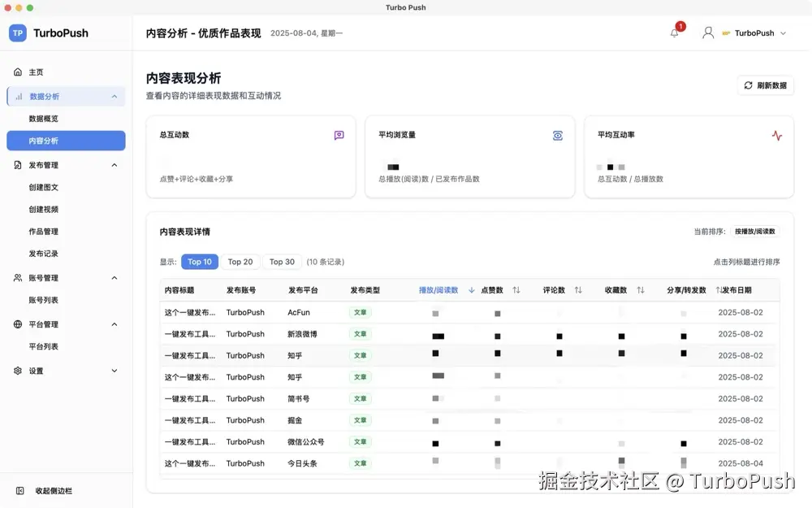
Task: Click the home icon beside 主页
Action: pos(18,72)
